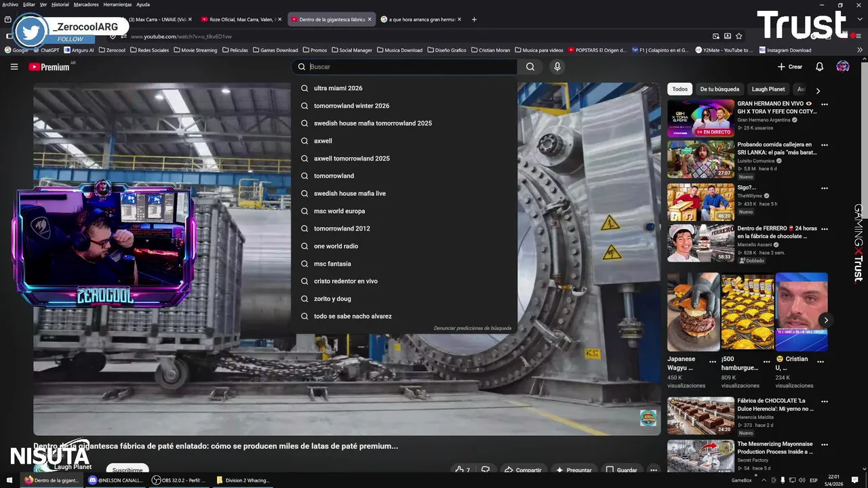Dislike the video with thumbs down
Viewport: 868px width, 488px height.
coord(486,470)
